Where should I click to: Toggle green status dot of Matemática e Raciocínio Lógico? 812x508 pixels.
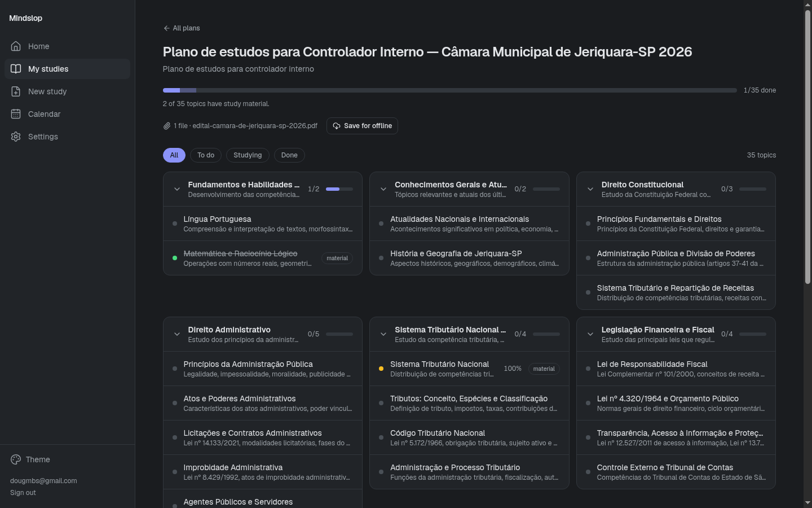[175, 258]
